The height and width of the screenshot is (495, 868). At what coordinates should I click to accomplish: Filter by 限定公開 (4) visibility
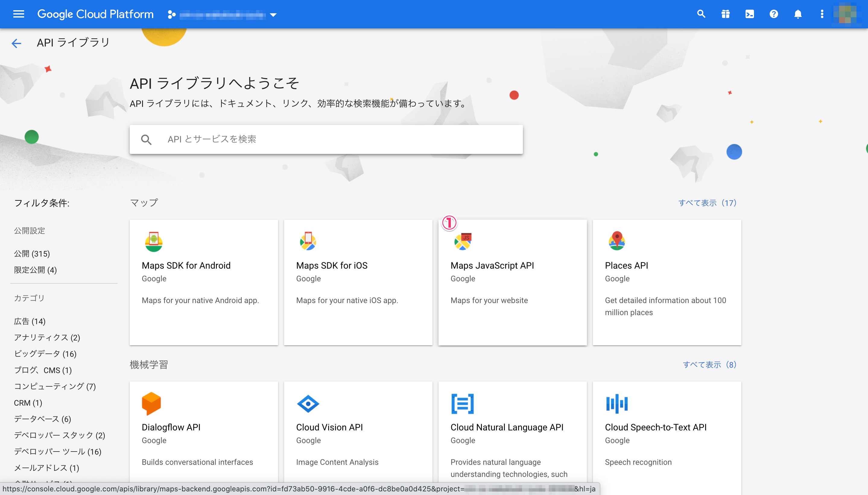[35, 270]
